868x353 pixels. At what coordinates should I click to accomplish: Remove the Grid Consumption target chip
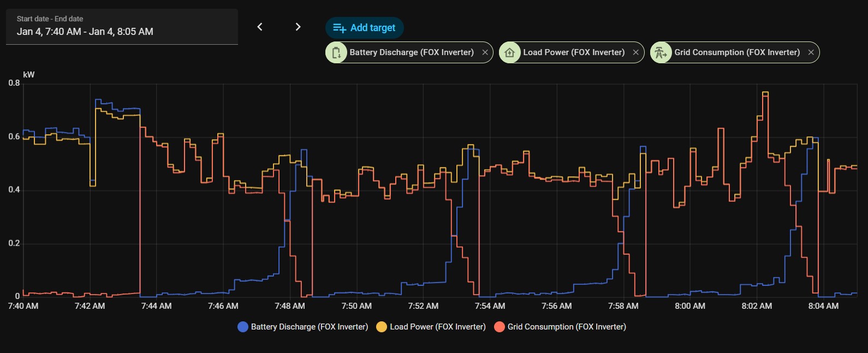[811, 52]
